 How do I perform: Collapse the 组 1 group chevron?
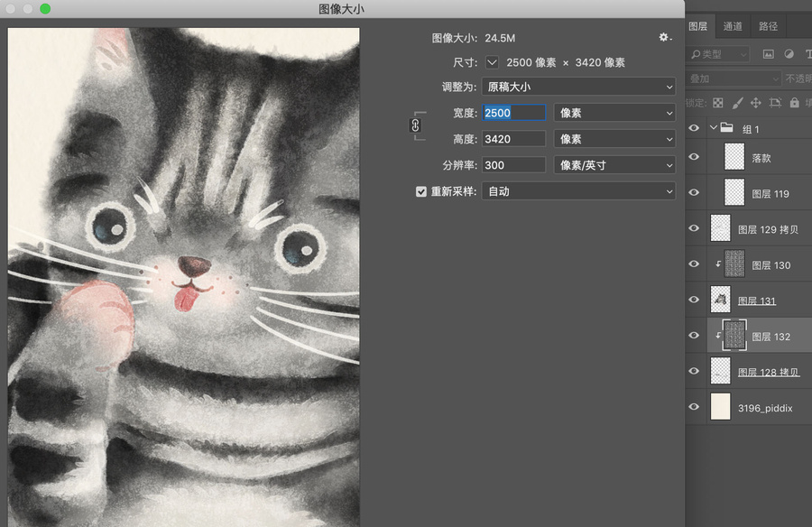713,127
